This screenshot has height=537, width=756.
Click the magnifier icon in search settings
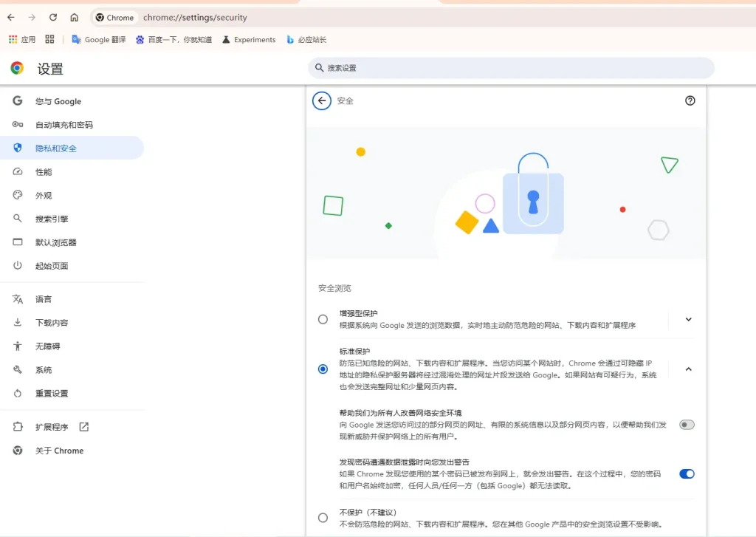pyautogui.click(x=319, y=68)
